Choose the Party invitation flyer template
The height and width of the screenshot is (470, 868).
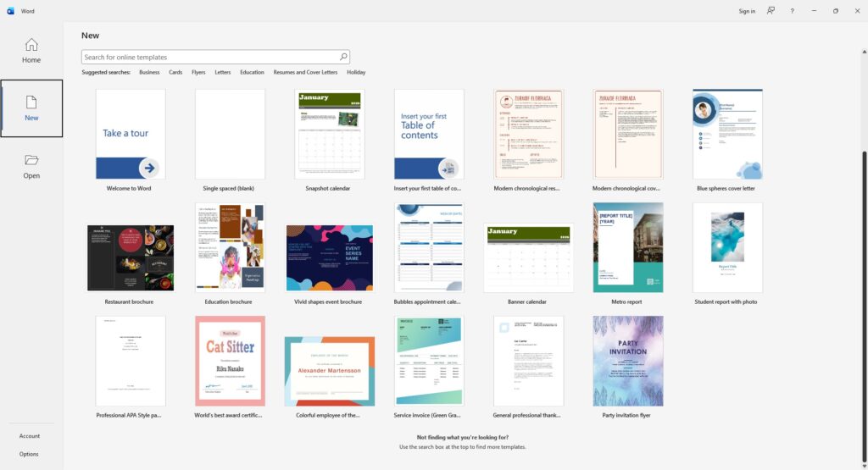click(628, 361)
